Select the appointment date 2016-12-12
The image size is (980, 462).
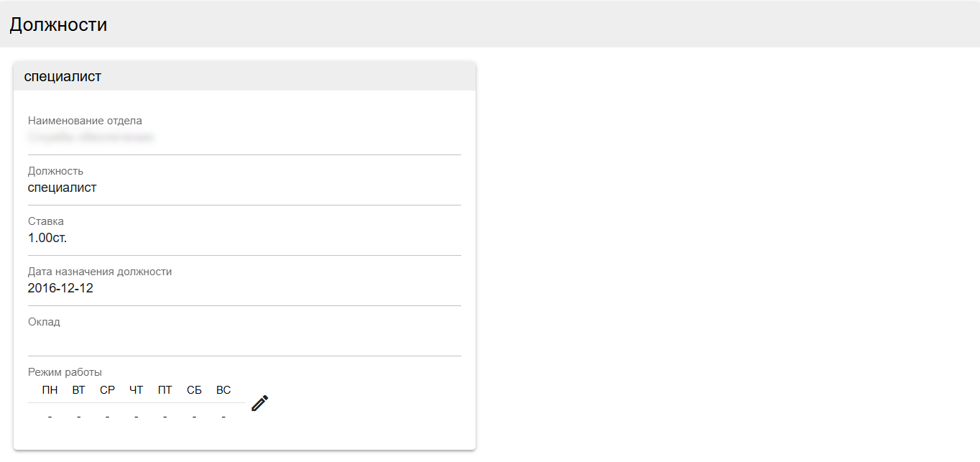60,288
